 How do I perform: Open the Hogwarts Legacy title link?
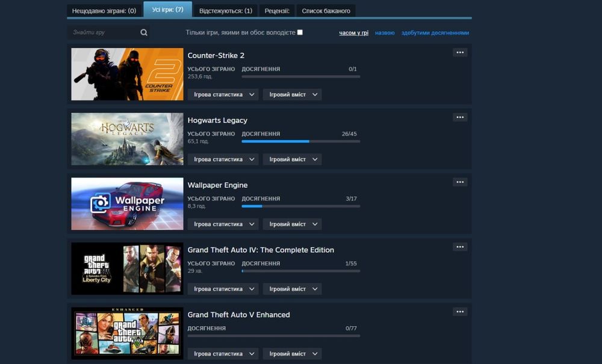pos(217,120)
